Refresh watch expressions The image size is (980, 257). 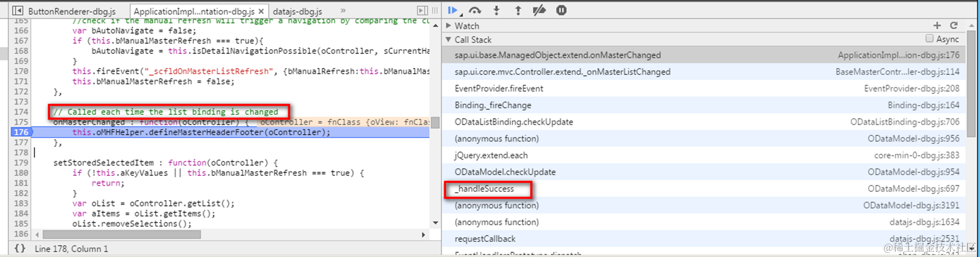click(x=953, y=26)
